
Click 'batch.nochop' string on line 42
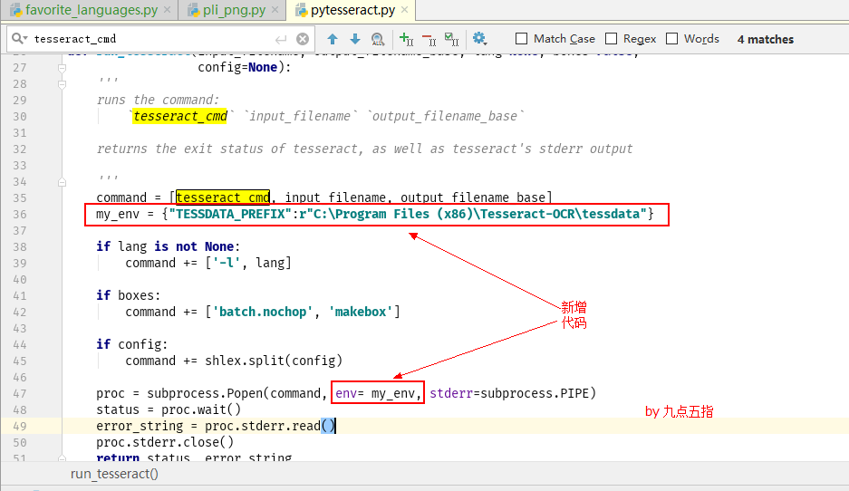(263, 312)
